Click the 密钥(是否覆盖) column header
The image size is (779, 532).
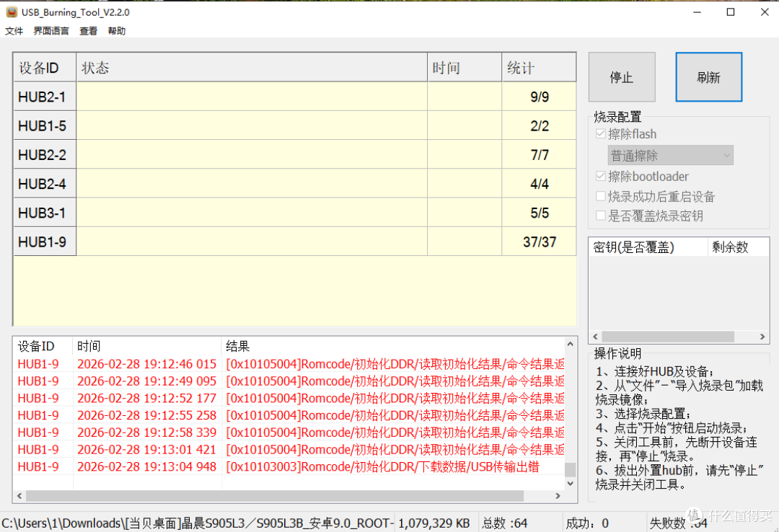click(x=648, y=247)
